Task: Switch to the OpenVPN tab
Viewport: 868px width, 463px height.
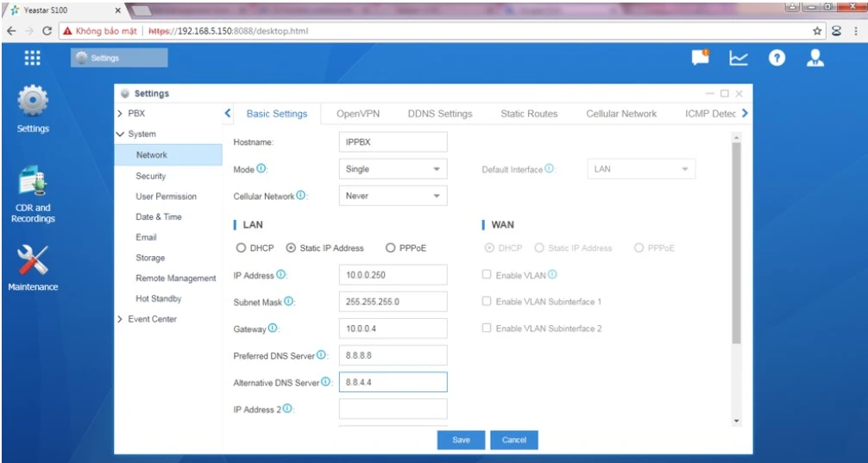Action: click(357, 114)
